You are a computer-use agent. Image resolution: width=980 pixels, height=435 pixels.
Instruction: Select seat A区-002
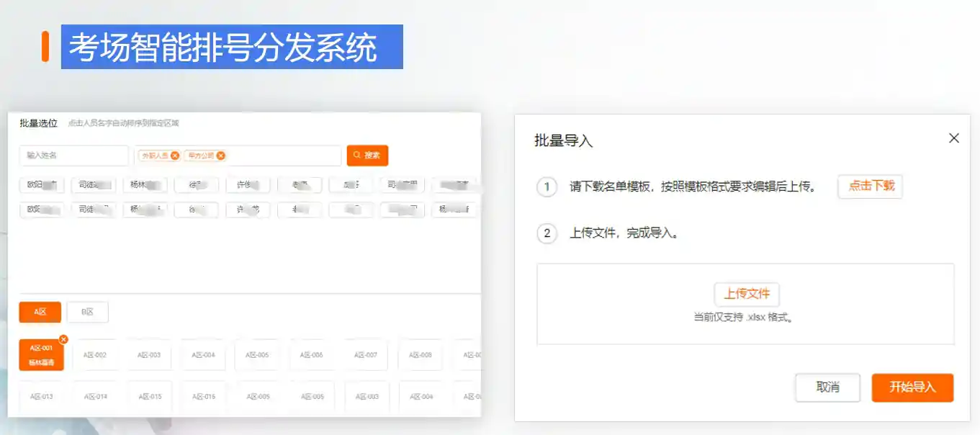point(95,355)
